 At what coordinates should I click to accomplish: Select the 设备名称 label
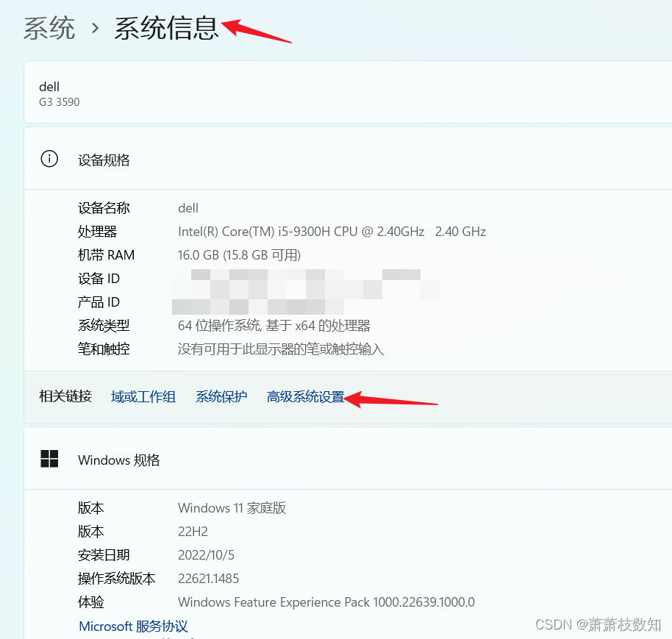pyautogui.click(x=104, y=208)
